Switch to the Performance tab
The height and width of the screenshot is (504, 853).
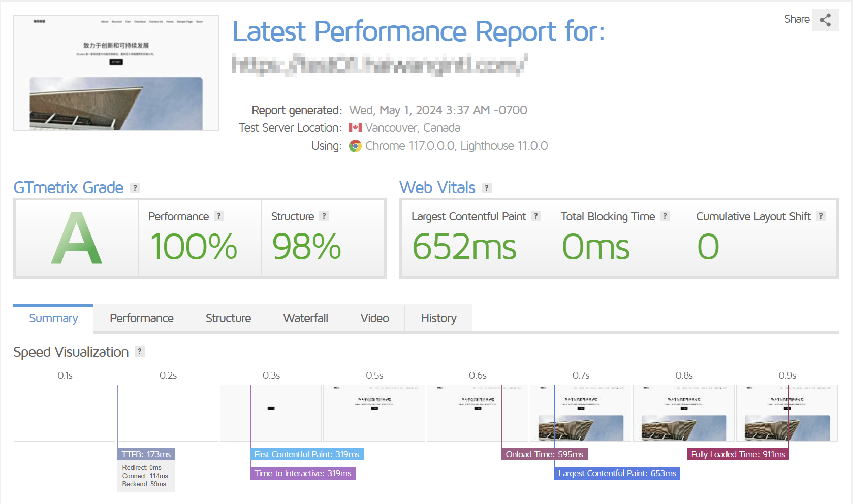click(141, 318)
